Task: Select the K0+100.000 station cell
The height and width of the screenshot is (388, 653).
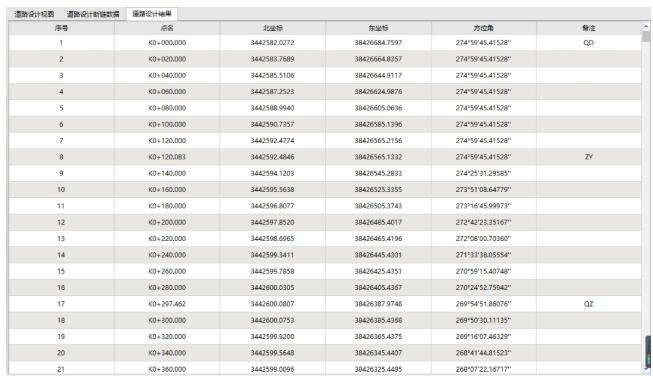Action: (x=167, y=124)
